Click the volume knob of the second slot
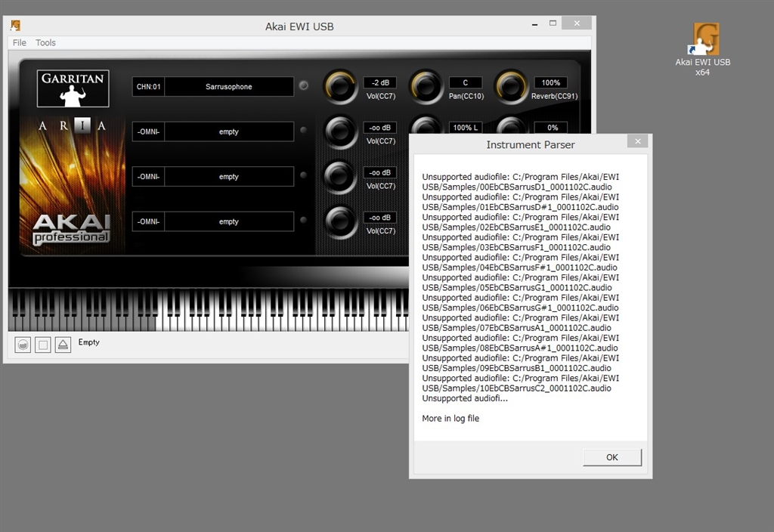 [340, 131]
